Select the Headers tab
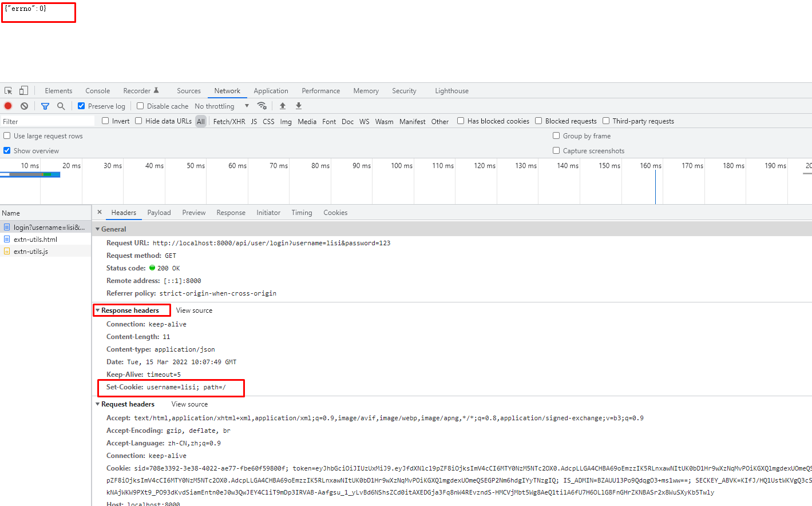This screenshot has height=506, width=812. 124,213
